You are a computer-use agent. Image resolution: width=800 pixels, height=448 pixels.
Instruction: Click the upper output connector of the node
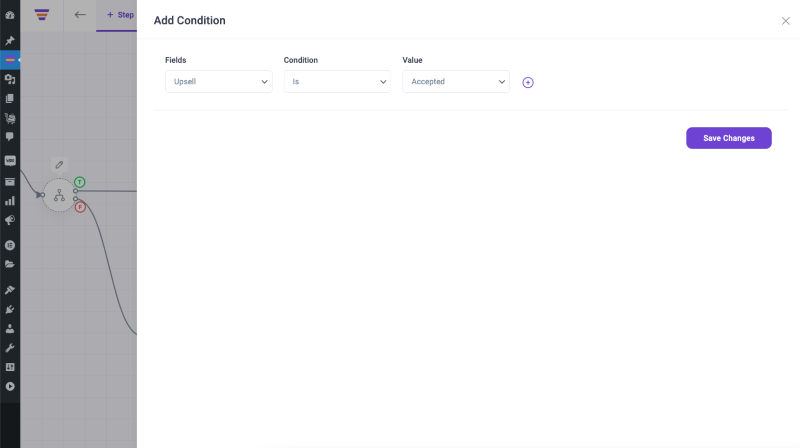click(76, 191)
